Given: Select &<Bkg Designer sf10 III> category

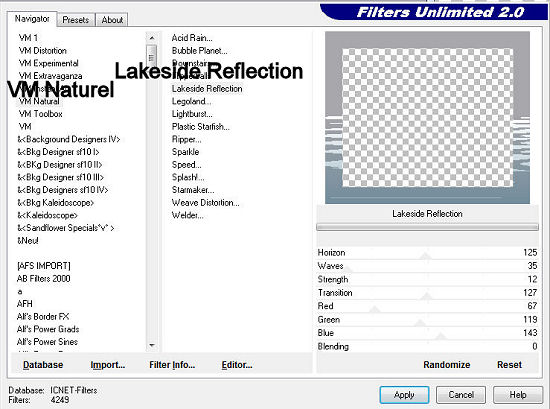Looking at the screenshot, I should pyautogui.click(x=61, y=177).
